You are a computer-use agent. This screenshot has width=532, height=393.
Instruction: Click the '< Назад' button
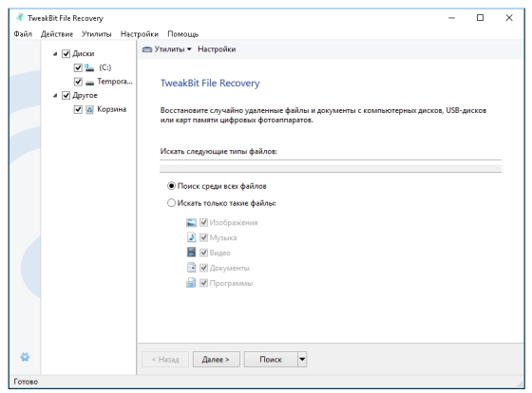[x=165, y=359]
